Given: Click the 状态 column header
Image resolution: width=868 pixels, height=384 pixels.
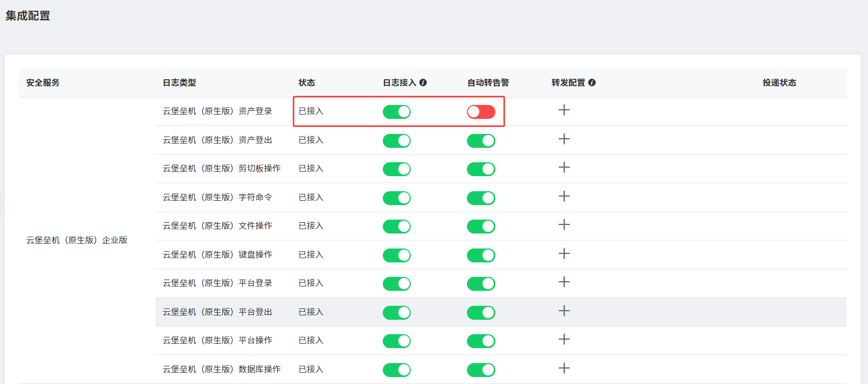Looking at the screenshot, I should click(x=307, y=82).
